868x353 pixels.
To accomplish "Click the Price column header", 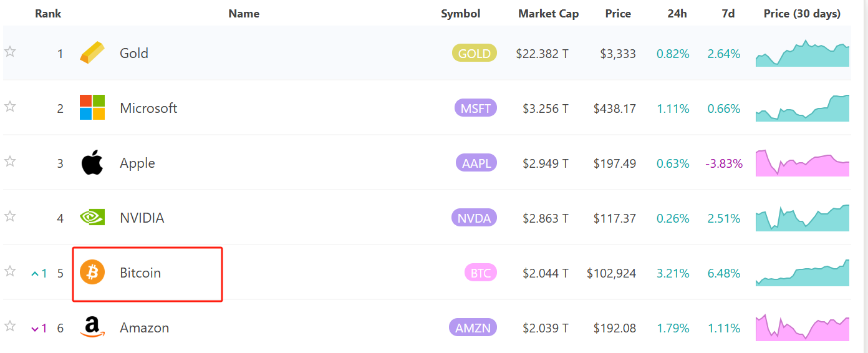I will coord(618,14).
